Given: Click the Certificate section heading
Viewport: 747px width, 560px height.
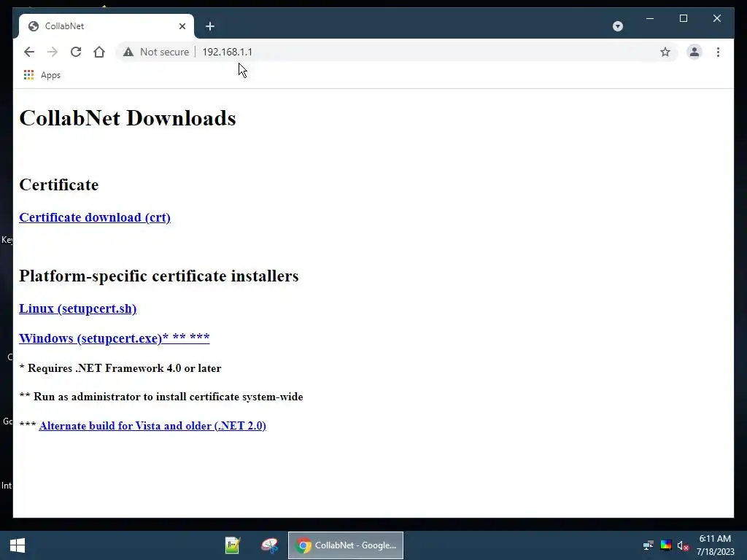Looking at the screenshot, I should 59,184.
